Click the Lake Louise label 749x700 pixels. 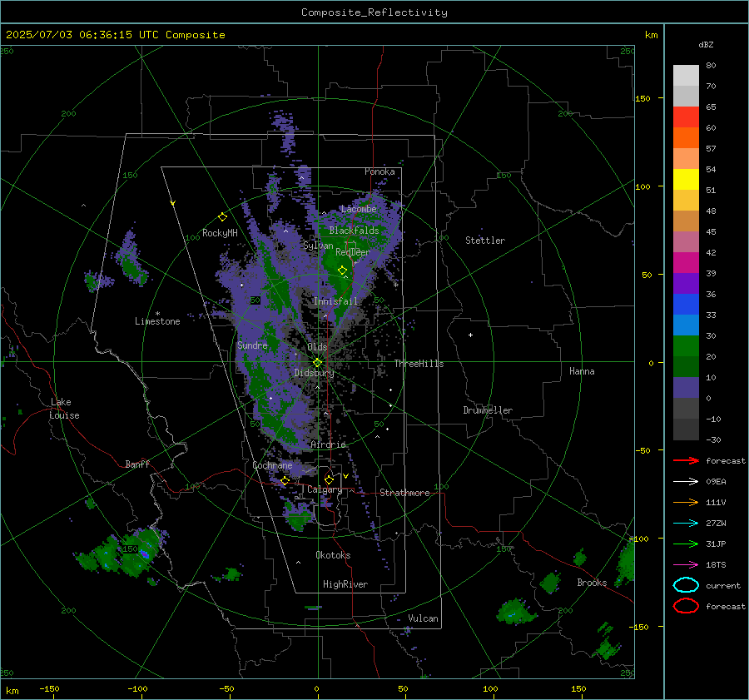[64, 409]
